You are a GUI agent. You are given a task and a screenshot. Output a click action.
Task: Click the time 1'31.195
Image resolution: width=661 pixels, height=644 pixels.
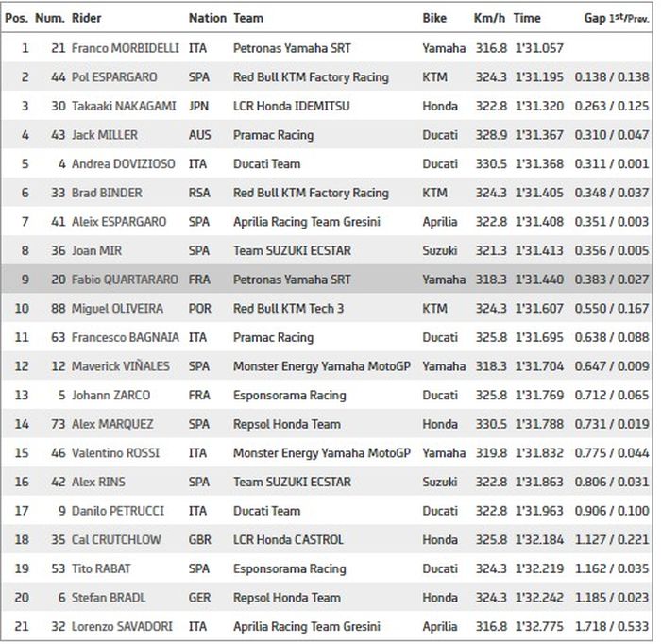[539, 77]
